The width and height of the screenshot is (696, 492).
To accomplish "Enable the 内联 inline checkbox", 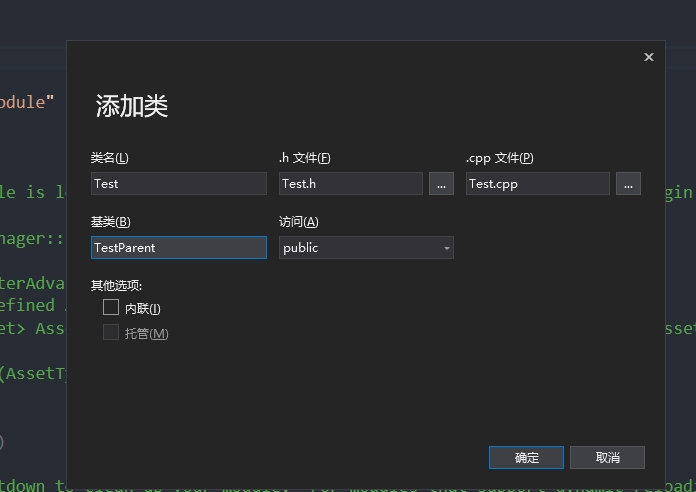I will point(111,307).
